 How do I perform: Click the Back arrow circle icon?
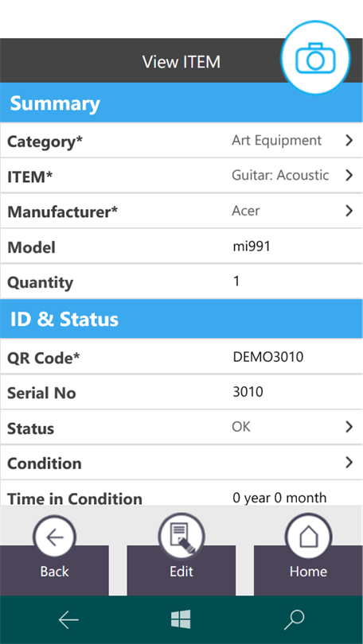54,537
